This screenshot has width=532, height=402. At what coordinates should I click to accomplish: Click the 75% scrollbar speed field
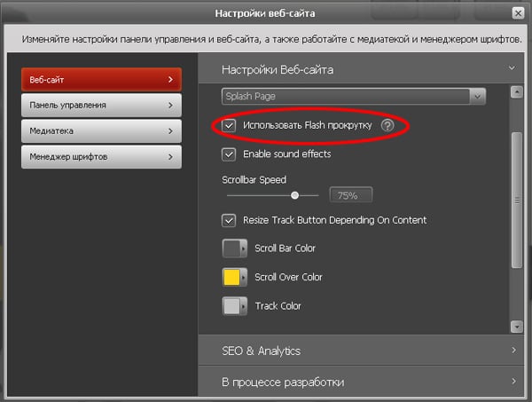[350, 195]
